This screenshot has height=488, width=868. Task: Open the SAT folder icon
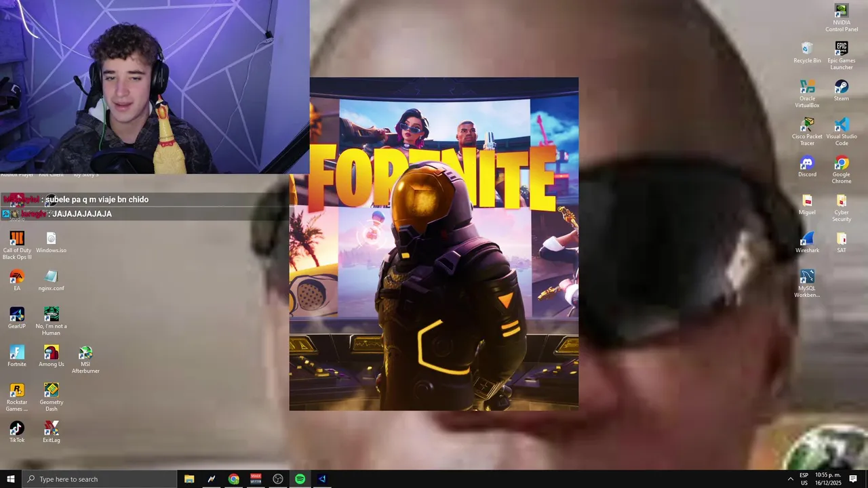tap(841, 243)
